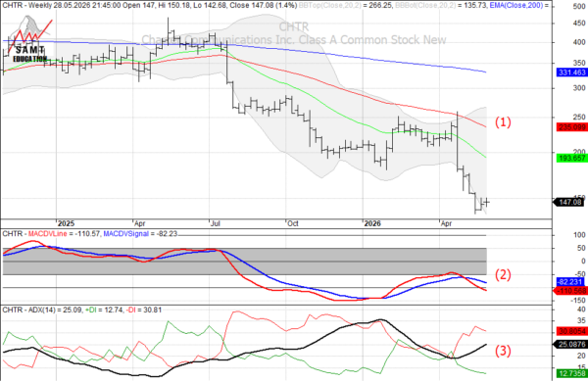Viewport: 588px width, 382px height.
Task: Click the -150 label on MACD axis
Action: point(578,301)
